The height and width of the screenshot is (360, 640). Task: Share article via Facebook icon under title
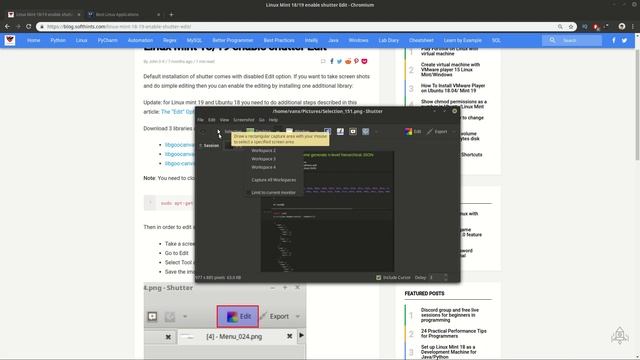[x=331, y=61]
